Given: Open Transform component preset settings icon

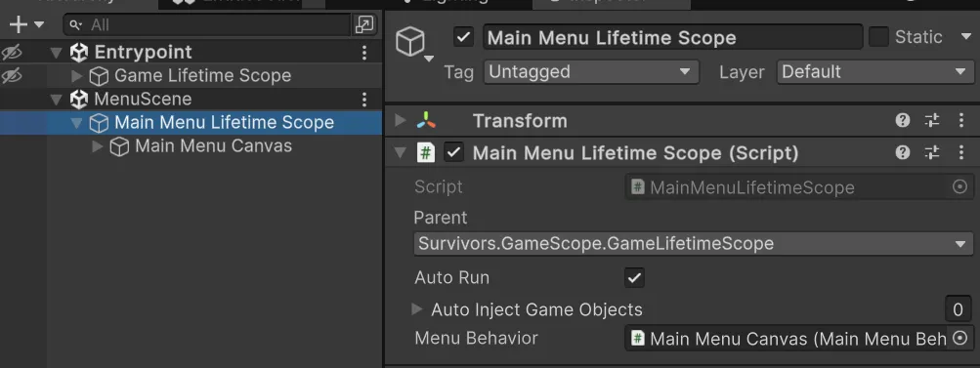Looking at the screenshot, I should coord(932,121).
